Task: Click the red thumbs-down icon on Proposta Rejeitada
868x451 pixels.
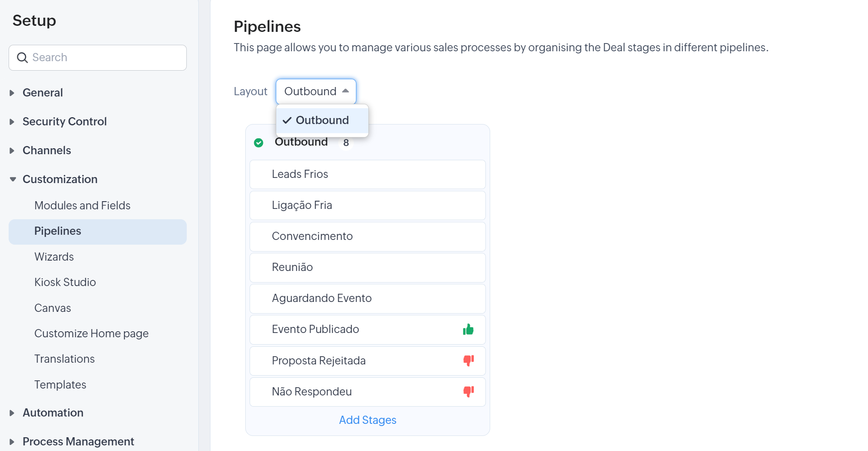Action: [468, 361]
